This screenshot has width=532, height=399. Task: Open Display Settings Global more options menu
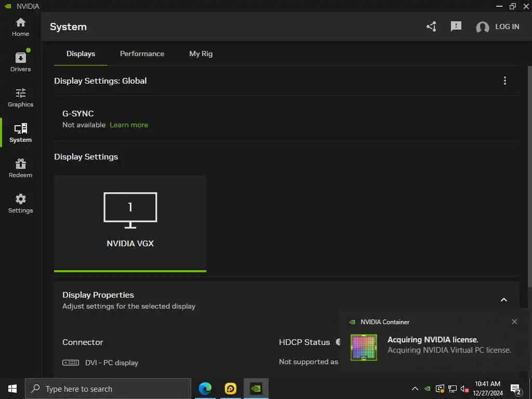click(504, 81)
